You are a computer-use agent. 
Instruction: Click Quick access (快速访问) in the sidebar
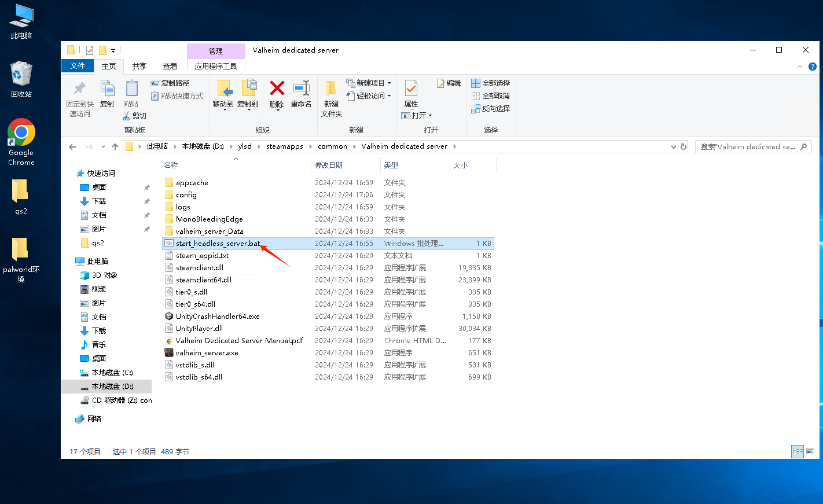point(101,174)
